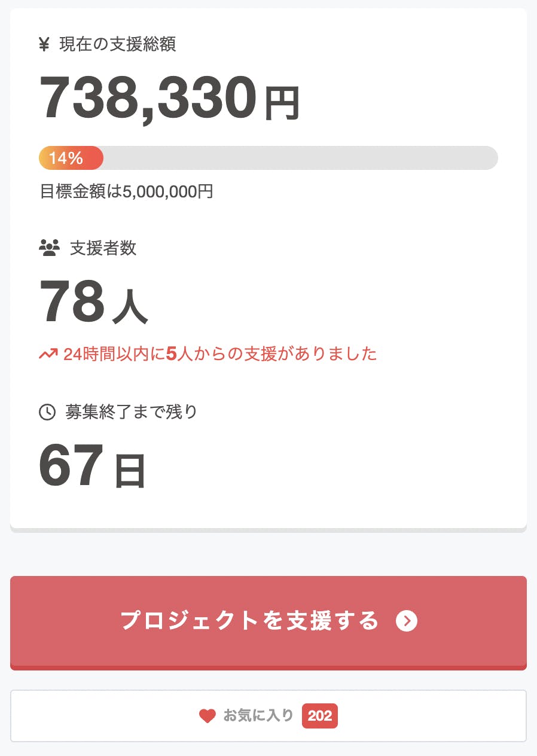This screenshot has width=537, height=756.
Task: Click the clock icon beside 募集終了まで残り
Action: tap(47, 412)
